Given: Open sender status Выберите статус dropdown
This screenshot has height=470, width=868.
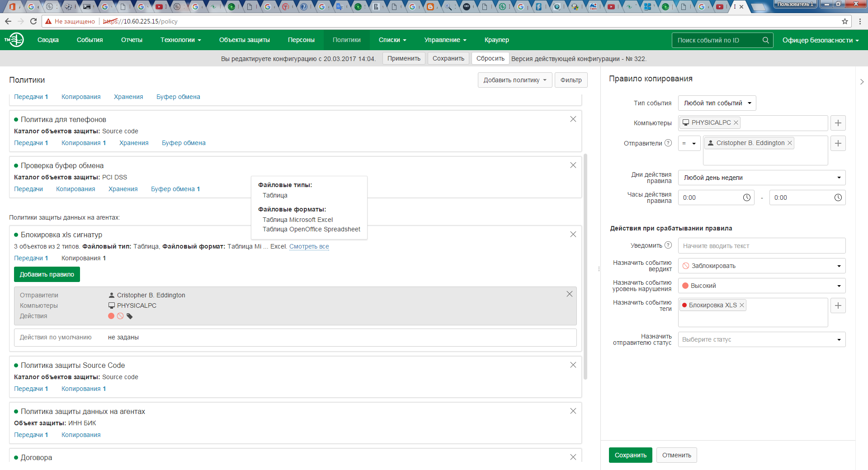Looking at the screenshot, I should (762, 339).
